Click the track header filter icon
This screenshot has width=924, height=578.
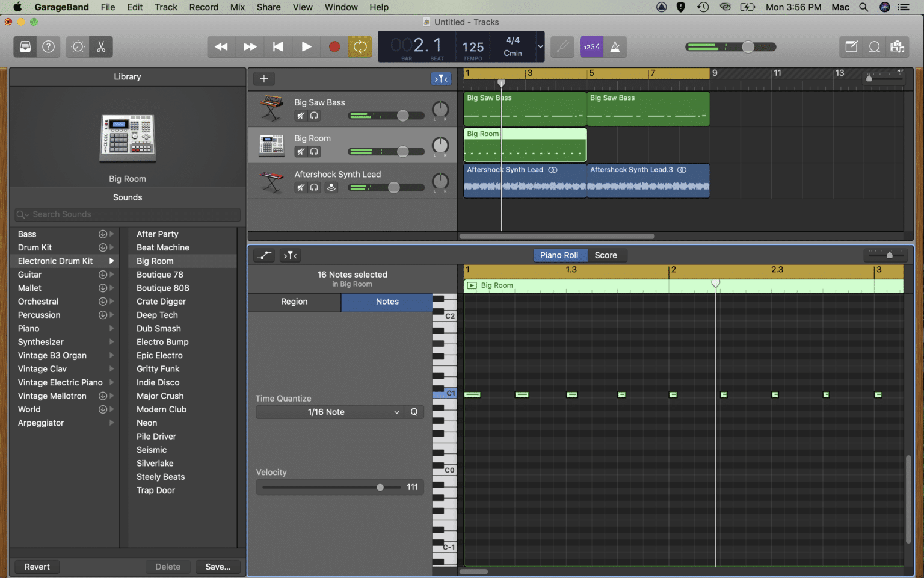[x=441, y=78]
